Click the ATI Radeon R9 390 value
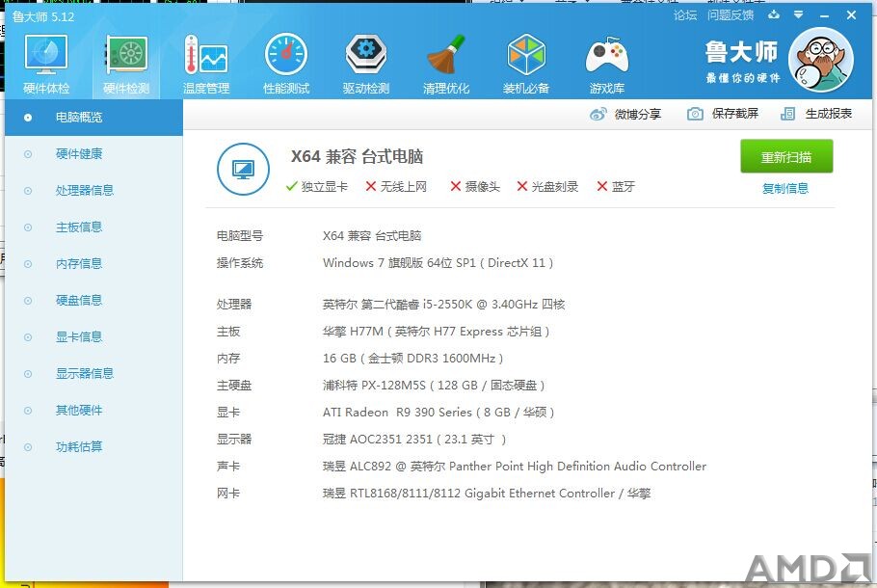 point(438,413)
